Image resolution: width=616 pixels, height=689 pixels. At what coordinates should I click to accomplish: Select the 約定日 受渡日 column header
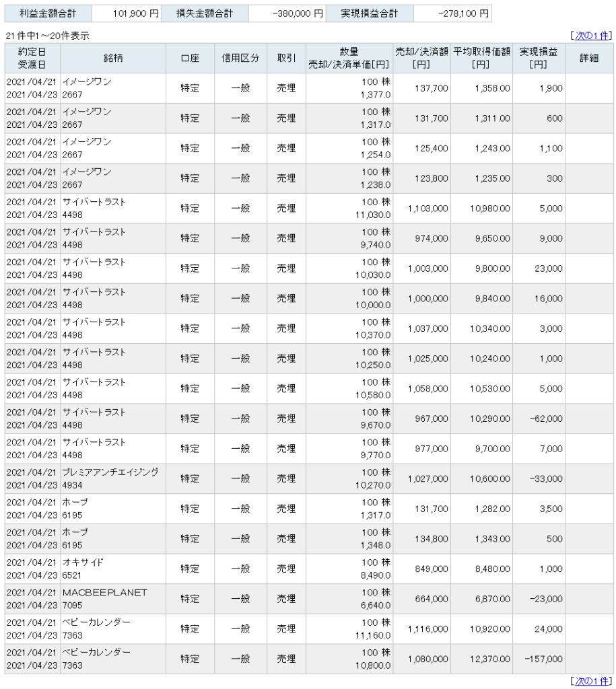click(32, 58)
